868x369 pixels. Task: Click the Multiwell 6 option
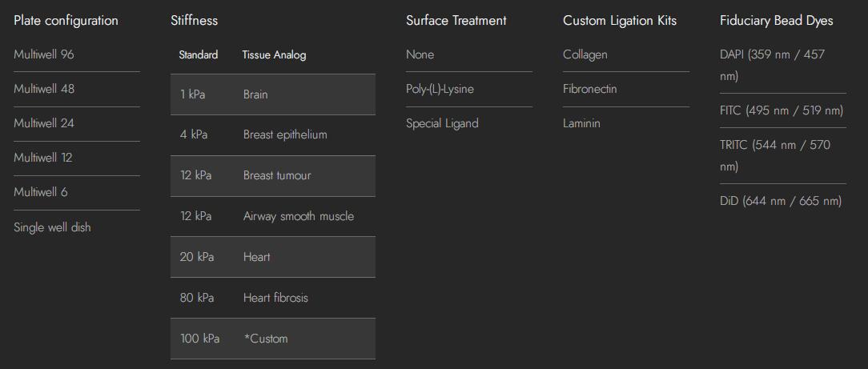(41, 192)
